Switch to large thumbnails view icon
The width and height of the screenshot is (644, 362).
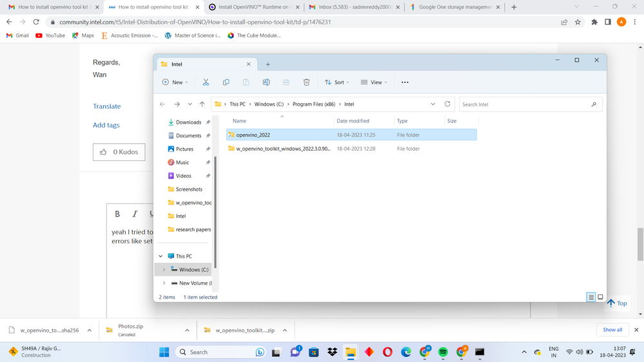click(600, 297)
